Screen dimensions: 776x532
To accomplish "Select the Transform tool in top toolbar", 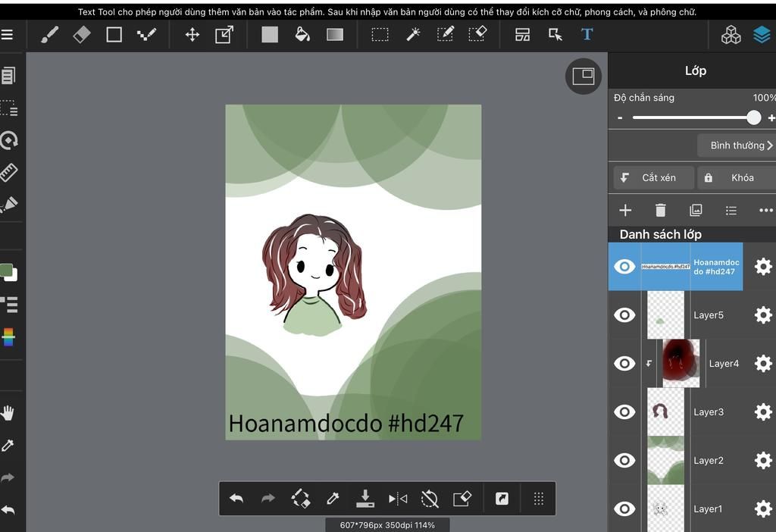I will pos(224,35).
